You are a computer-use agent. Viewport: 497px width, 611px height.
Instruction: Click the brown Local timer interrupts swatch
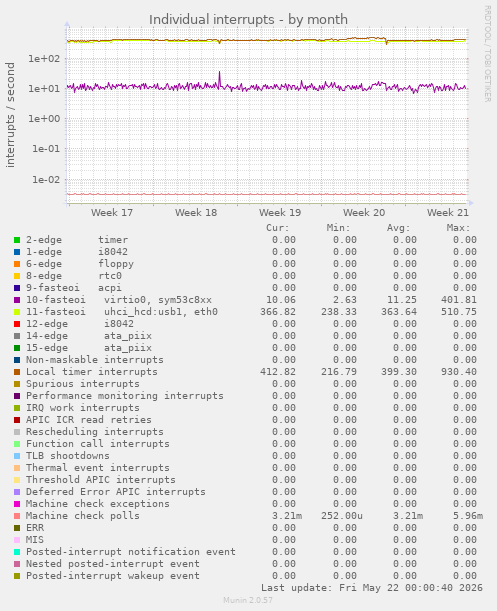point(17,372)
